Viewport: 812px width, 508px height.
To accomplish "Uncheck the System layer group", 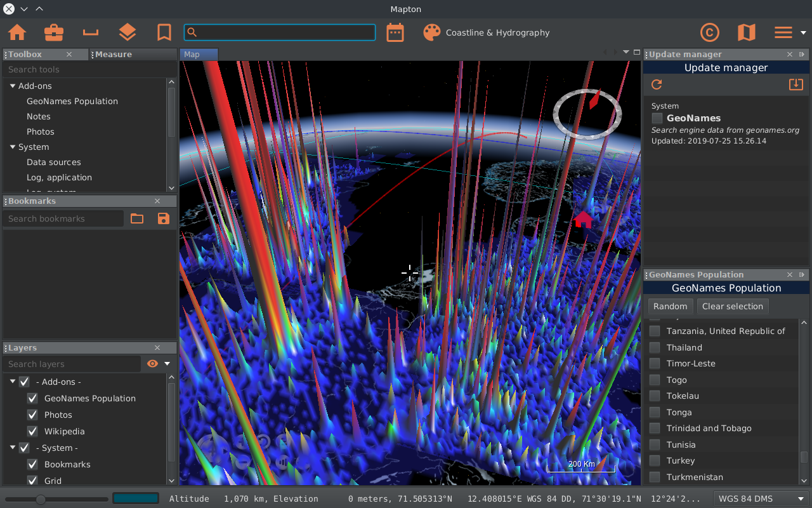I will 24,448.
